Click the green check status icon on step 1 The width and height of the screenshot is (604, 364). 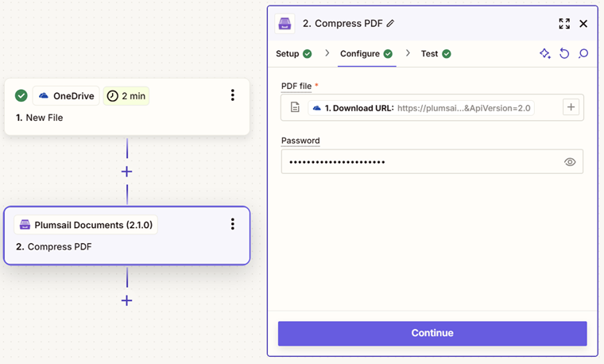coord(21,95)
